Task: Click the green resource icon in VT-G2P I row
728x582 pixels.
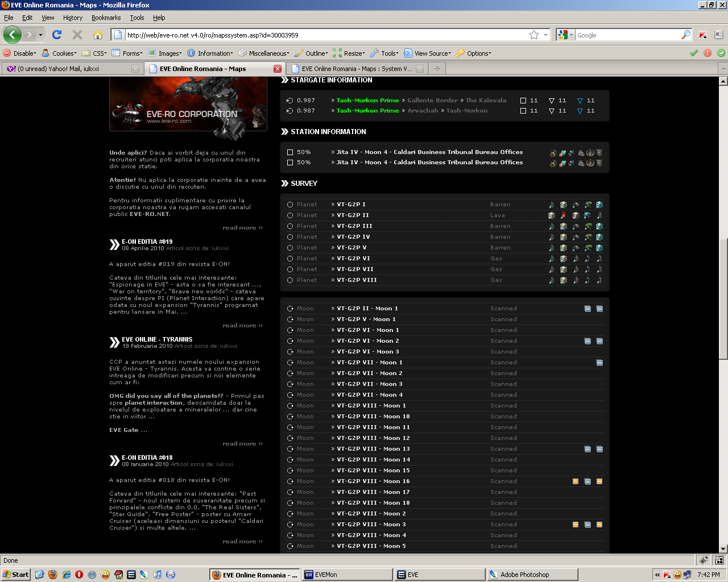Action: 588,205
